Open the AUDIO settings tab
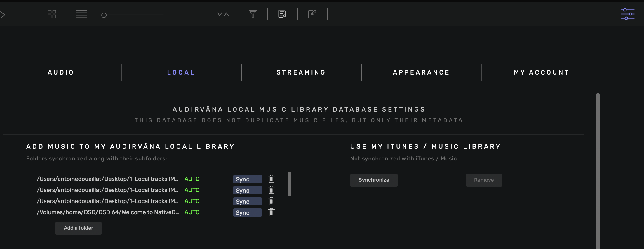This screenshot has width=644, height=249. [x=61, y=72]
